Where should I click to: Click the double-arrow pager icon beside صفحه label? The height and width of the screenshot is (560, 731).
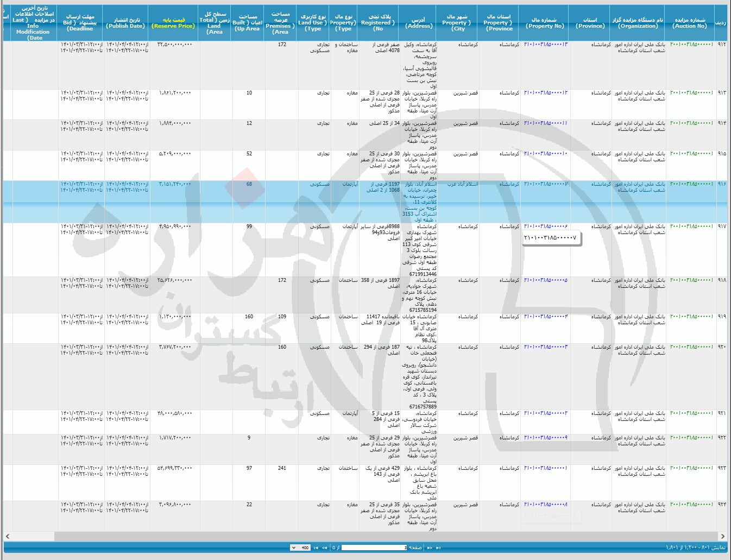[x=430, y=548]
